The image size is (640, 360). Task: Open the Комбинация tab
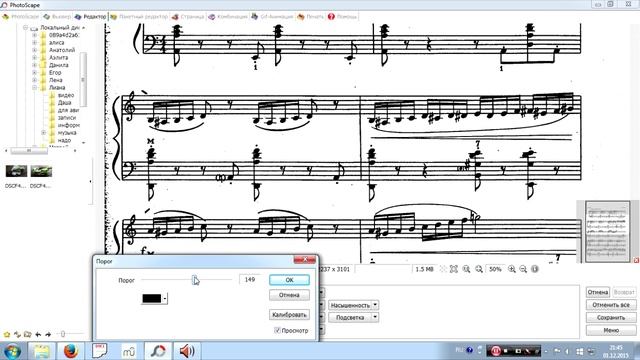point(228,17)
